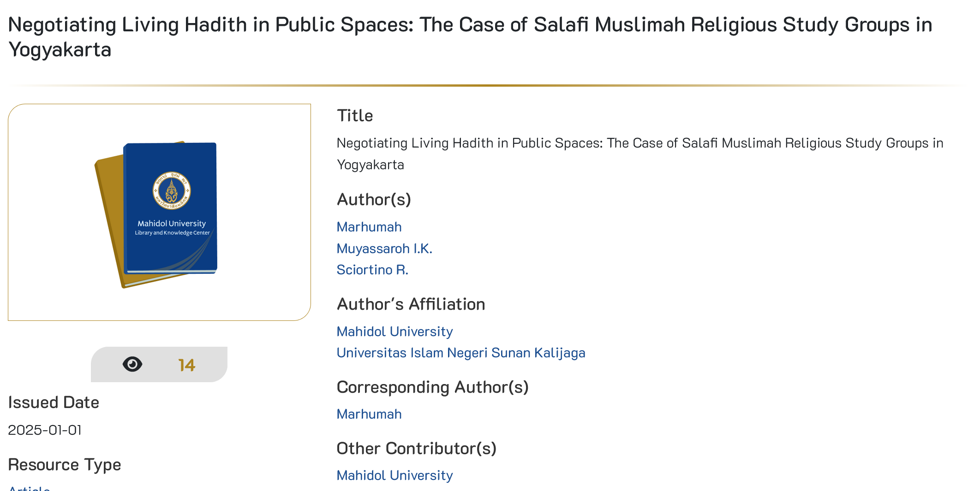
Task: Click the Mahidol University emblem on the book
Action: pos(172,190)
